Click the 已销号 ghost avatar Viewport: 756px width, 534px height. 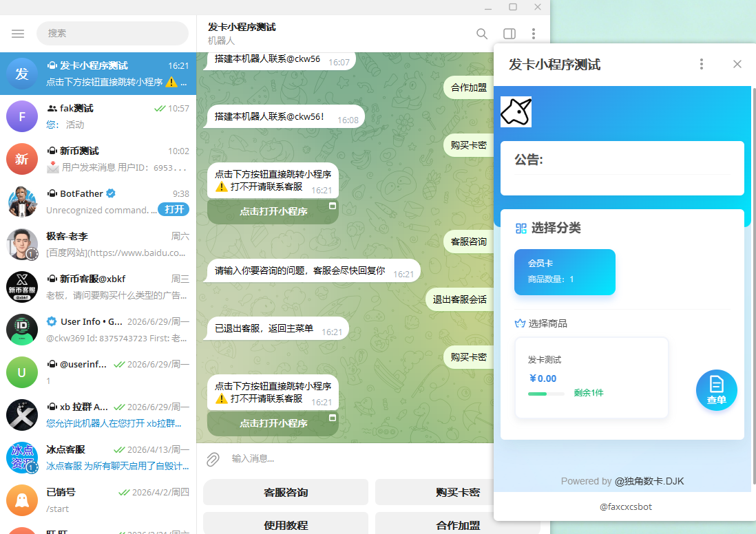(x=22, y=500)
